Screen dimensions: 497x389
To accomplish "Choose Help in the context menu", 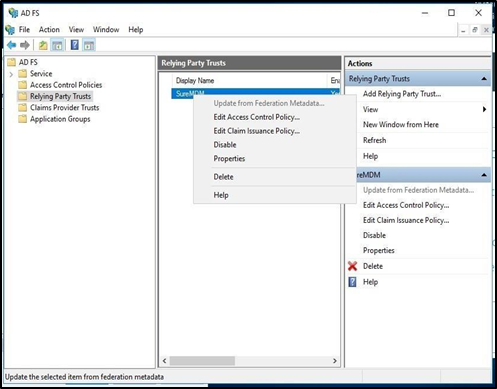I will pos(221,195).
